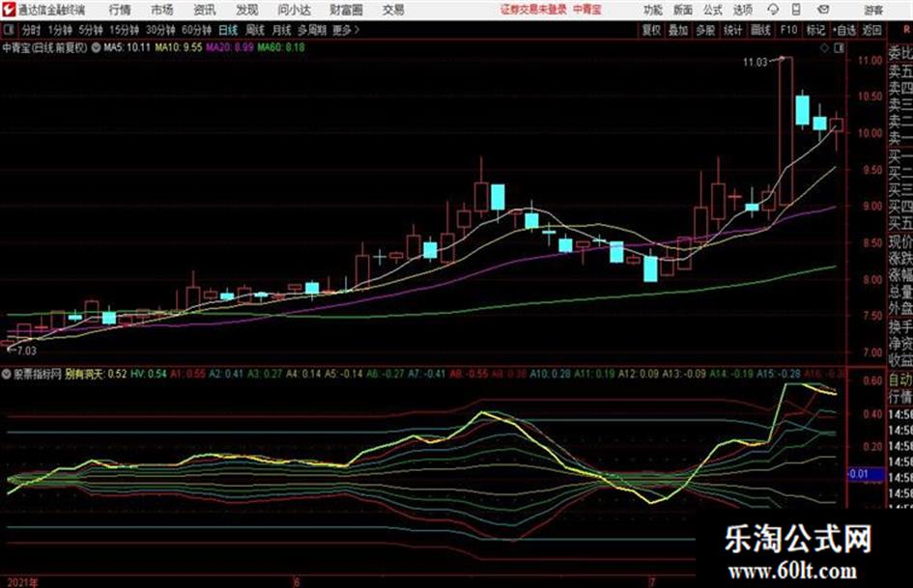Click the month 7 marker on time axis
Image resolution: width=913 pixels, height=588 pixels.
651,582
